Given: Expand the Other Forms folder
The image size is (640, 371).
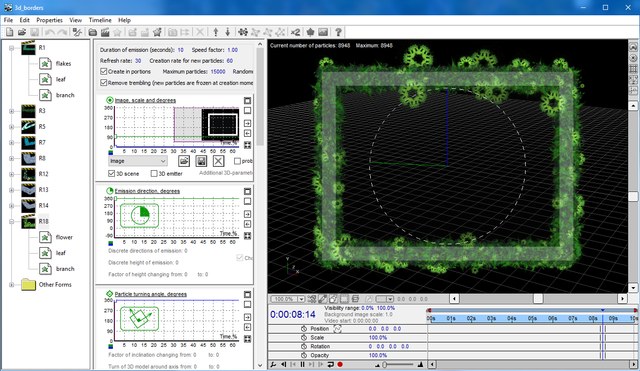Looking at the screenshot, I should click(11, 284).
